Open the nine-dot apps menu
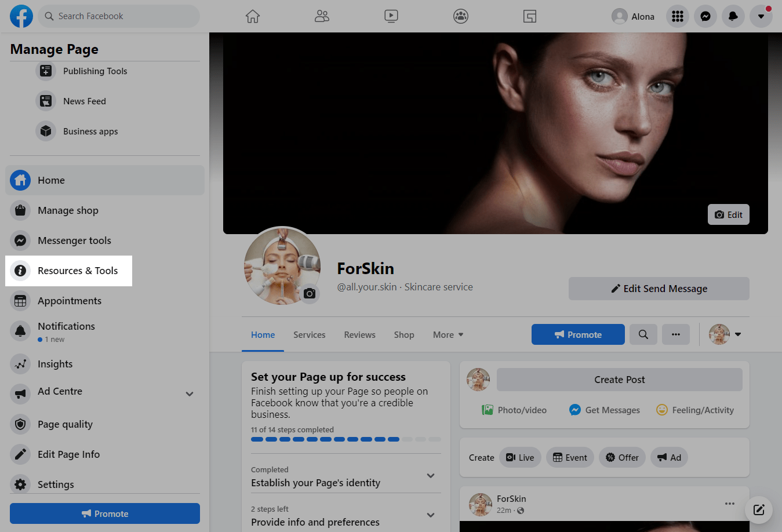The image size is (782, 532). click(678, 16)
